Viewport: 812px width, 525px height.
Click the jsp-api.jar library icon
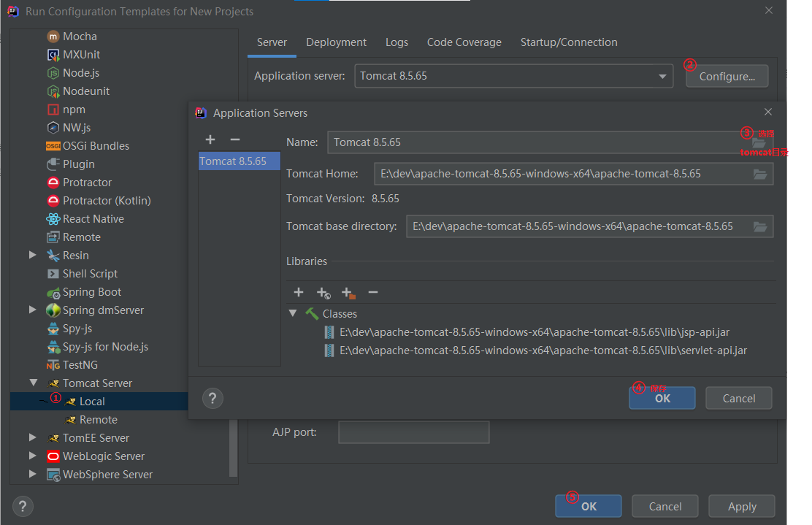coord(329,332)
